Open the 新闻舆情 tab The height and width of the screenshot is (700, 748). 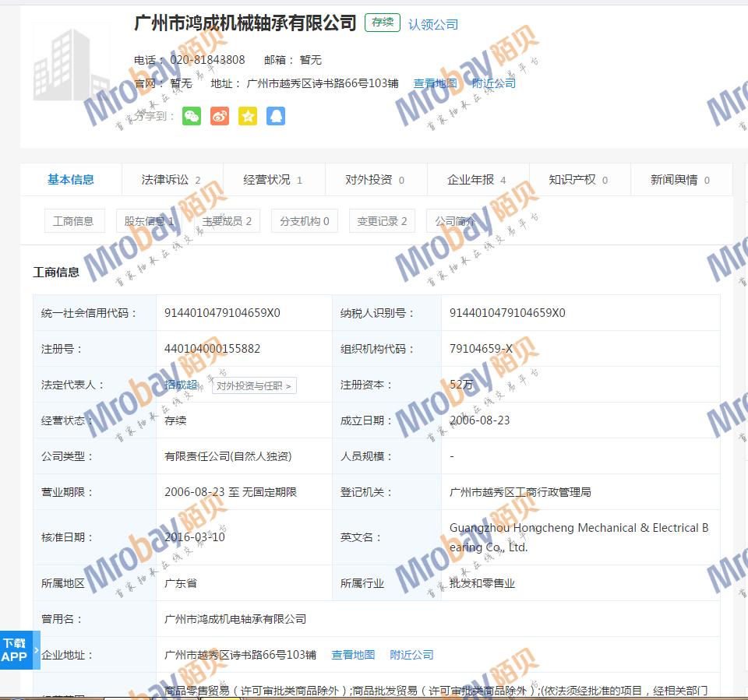680,180
